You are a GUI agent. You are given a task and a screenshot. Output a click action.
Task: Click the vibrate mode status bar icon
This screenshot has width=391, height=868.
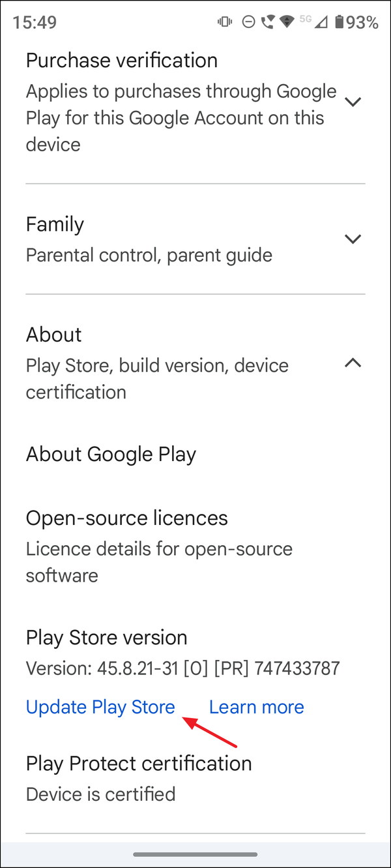(x=224, y=22)
